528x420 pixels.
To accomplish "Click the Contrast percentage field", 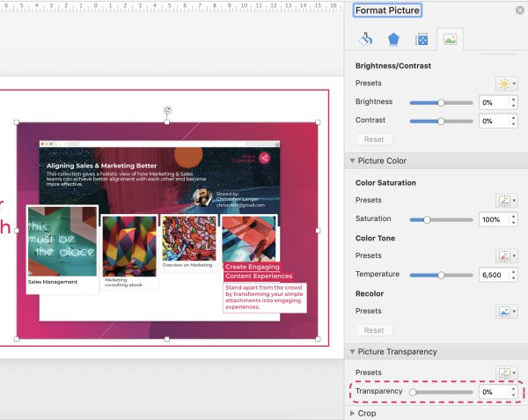I will tap(494, 122).
